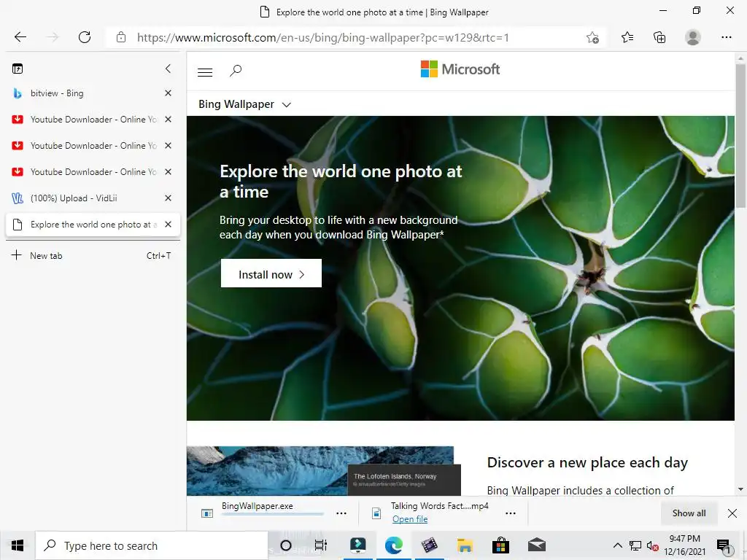The image size is (747, 560).
Task: Close the Explore the world tab
Action: pyautogui.click(x=168, y=225)
